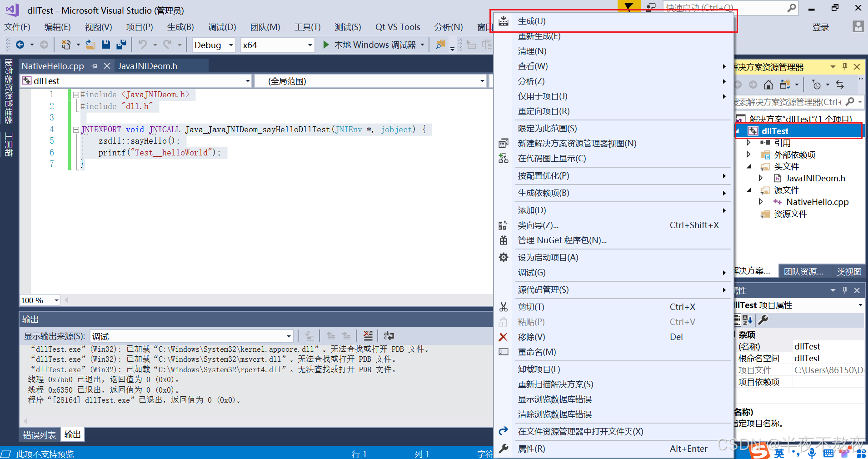Image resolution: width=868 pixels, height=459 pixels.
Task: Click the New Project icon in toolbar
Action: 66,45
